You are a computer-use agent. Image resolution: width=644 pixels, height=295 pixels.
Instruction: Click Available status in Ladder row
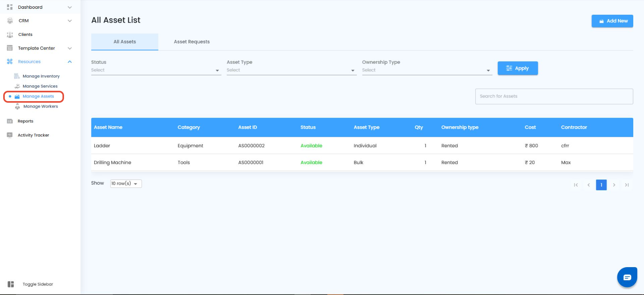point(311,146)
